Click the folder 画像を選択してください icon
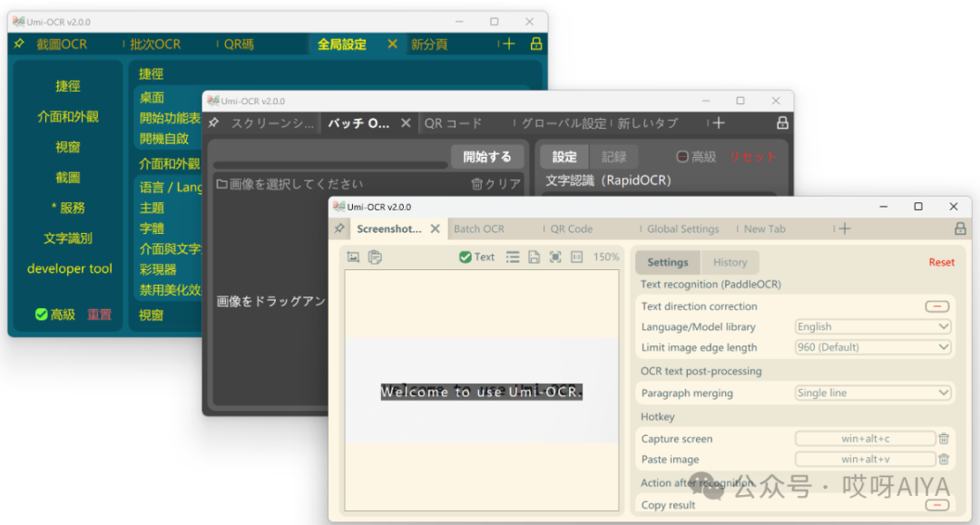This screenshot has height=525, width=980. pyautogui.click(x=222, y=183)
